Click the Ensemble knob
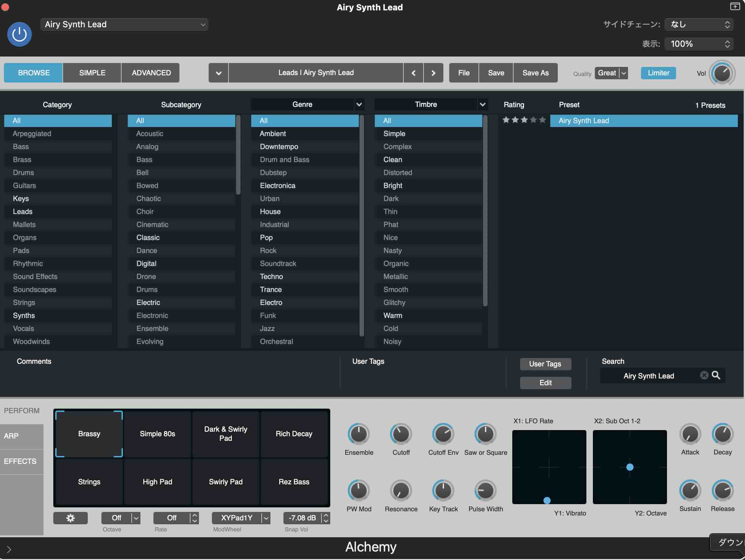Image resolution: width=745 pixels, height=560 pixels. point(359,434)
